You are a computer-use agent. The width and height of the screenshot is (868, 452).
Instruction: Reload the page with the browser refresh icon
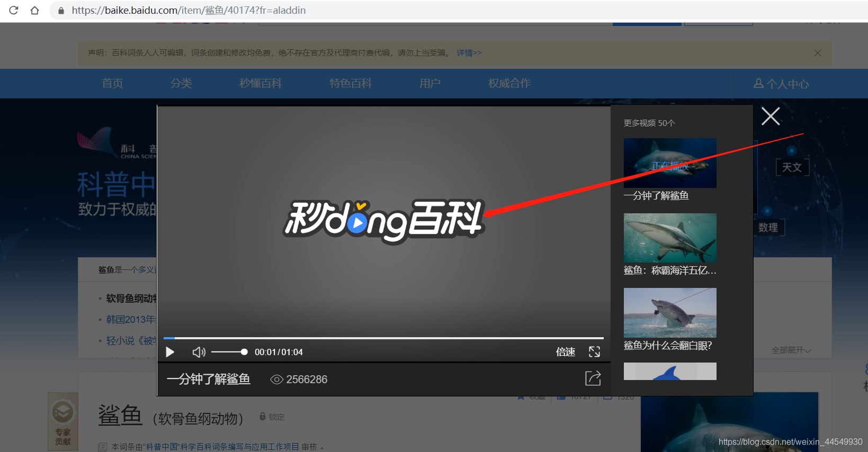[x=14, y=10]
